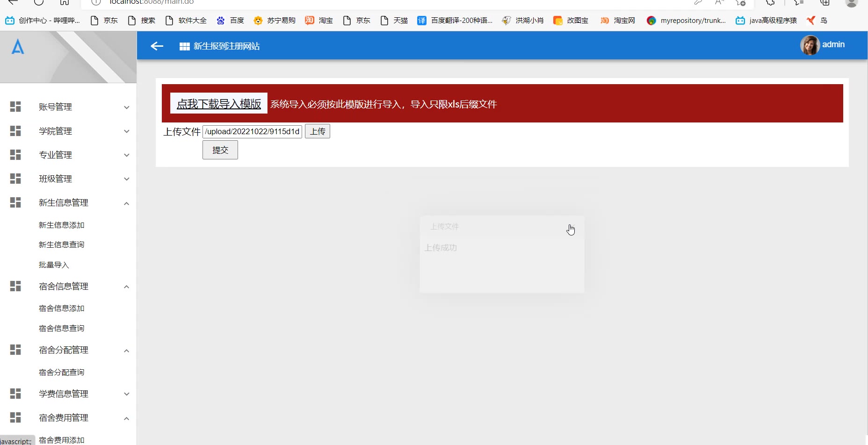Expand the 学费信息管理 chevron
Screen dimensions: 868x445
click(126, 394)
